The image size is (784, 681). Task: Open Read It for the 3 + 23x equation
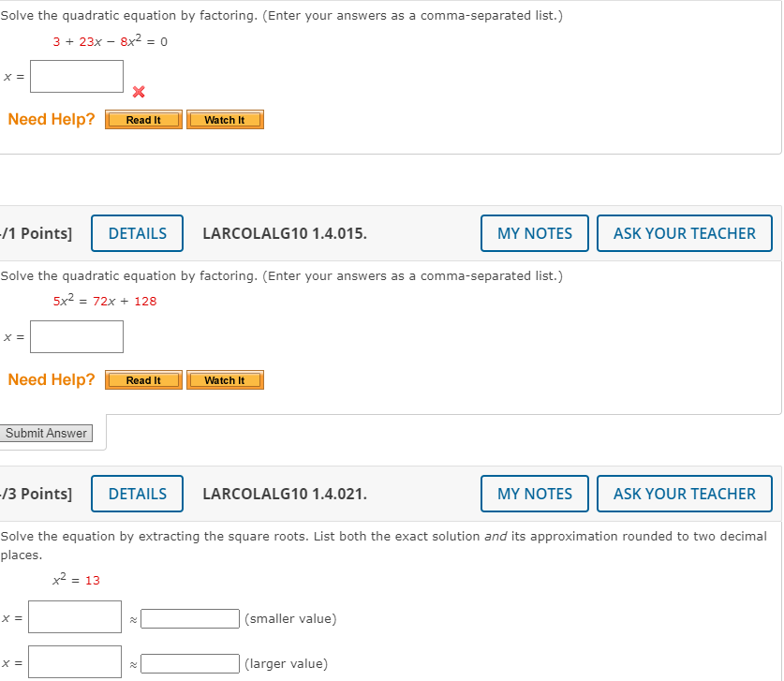(x=143, y=120)
